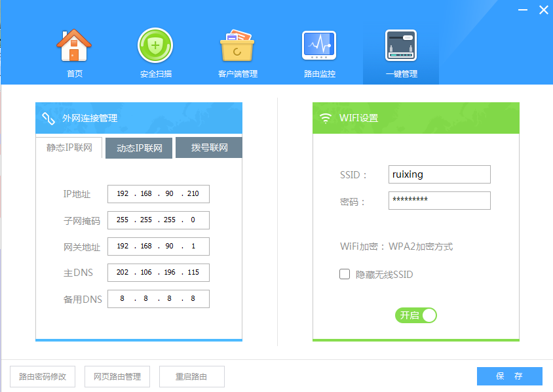
Task: Click the phone icon beside 外网连接管理
Action: 48,119
